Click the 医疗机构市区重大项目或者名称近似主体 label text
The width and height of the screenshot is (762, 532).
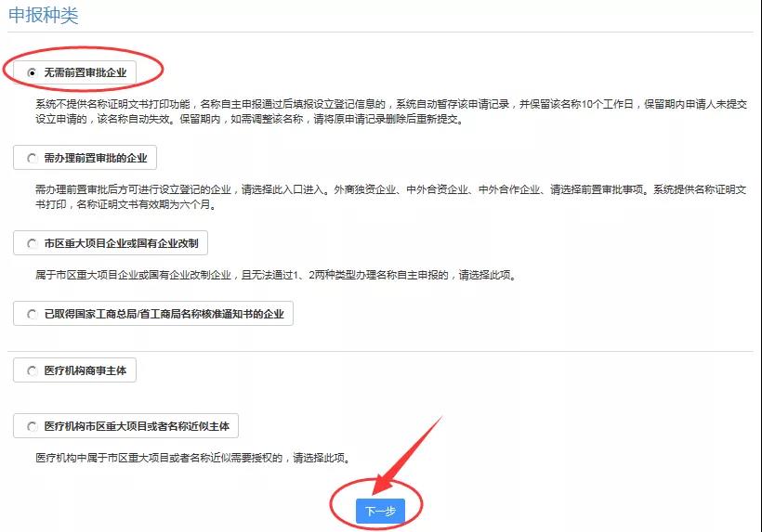tap(137, 427)
